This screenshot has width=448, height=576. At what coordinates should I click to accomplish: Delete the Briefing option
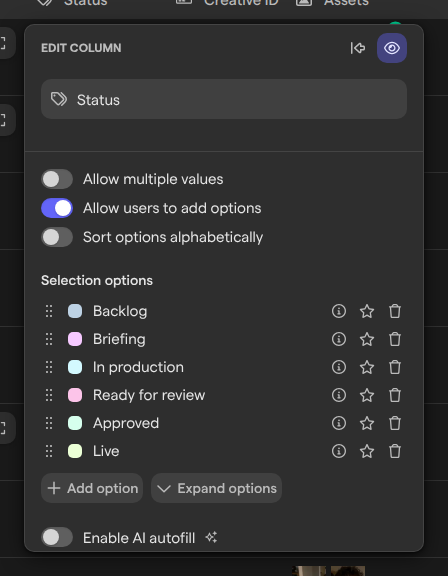(x=395, y=339)
